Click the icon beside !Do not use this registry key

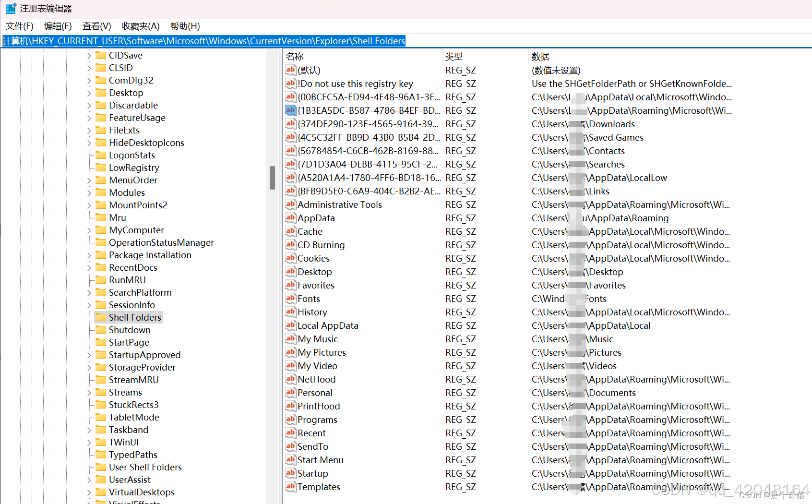[290, 84]
